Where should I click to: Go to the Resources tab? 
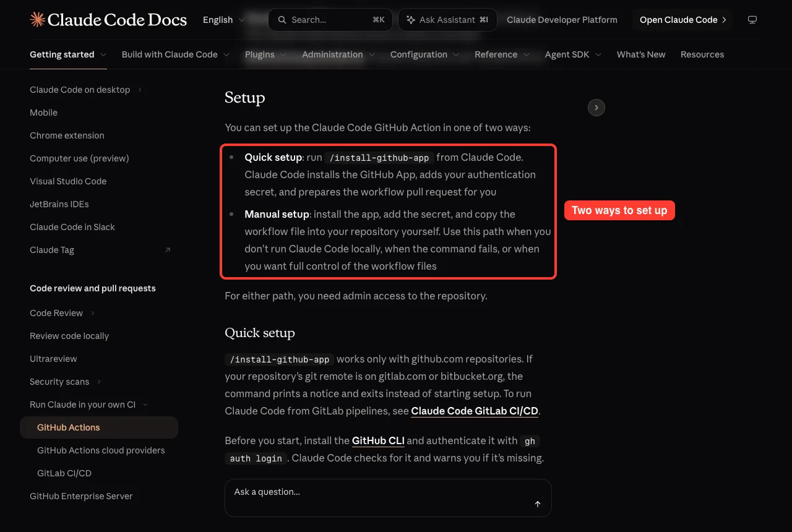(x=702, y=54)
